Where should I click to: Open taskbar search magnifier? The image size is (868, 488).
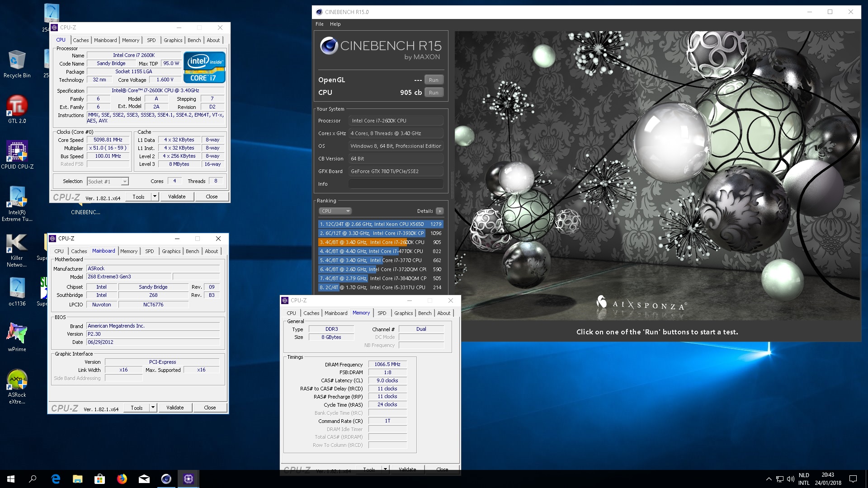(x=33, y=479)
